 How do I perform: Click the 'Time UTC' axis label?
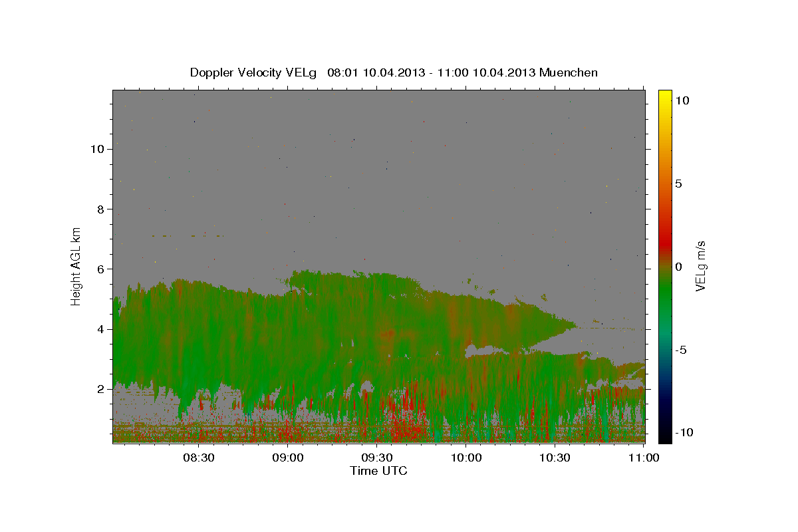pyautogui.click(x=378, y=471)
